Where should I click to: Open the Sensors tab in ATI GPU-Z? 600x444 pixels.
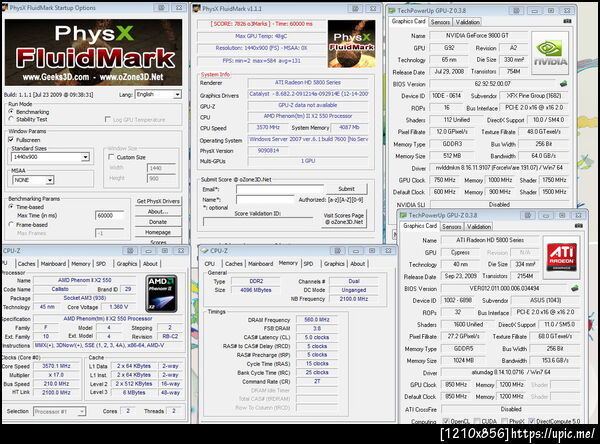(452, 227)
